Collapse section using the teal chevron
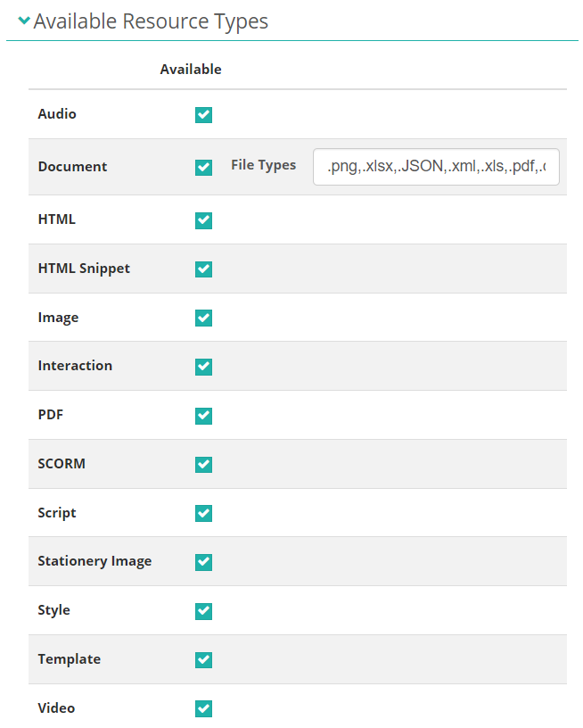Screen dimensions: 583x728 [24, 21]
